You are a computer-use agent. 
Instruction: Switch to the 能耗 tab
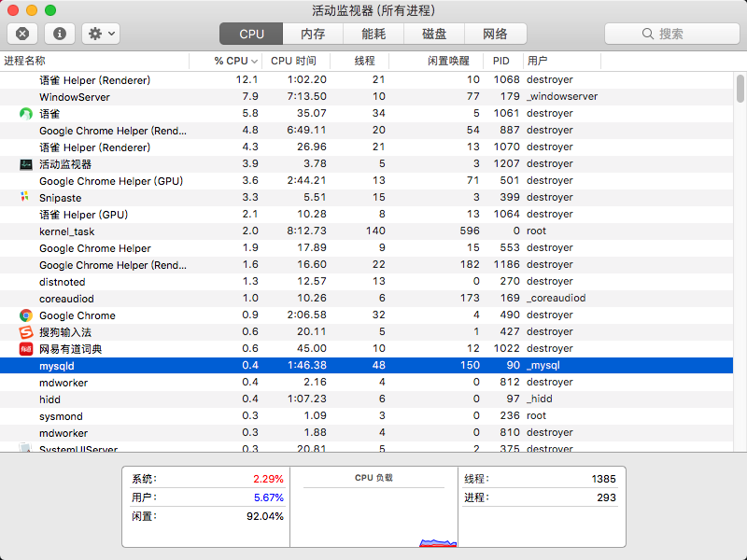pyautogui.click(x=373, y=34)
